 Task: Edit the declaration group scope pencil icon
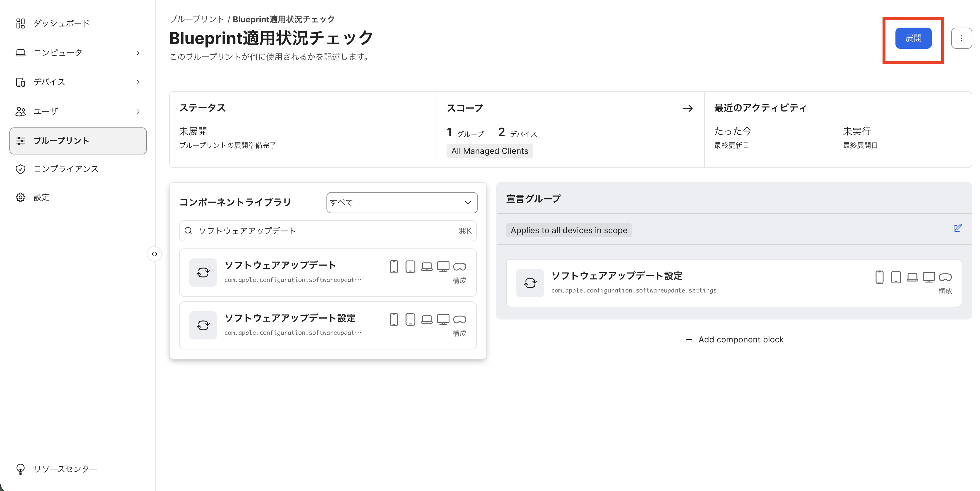click(x=957, y=228)
